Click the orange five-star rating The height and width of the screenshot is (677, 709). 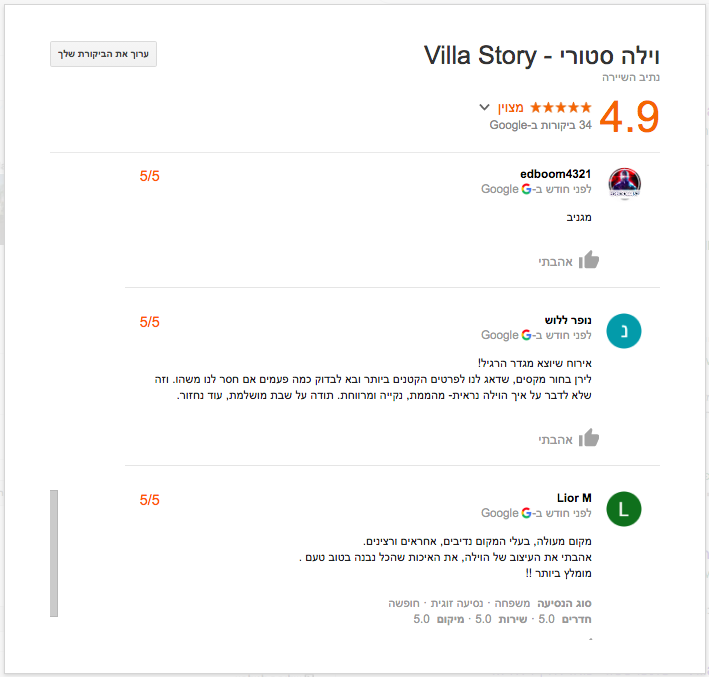coord(561,107)
